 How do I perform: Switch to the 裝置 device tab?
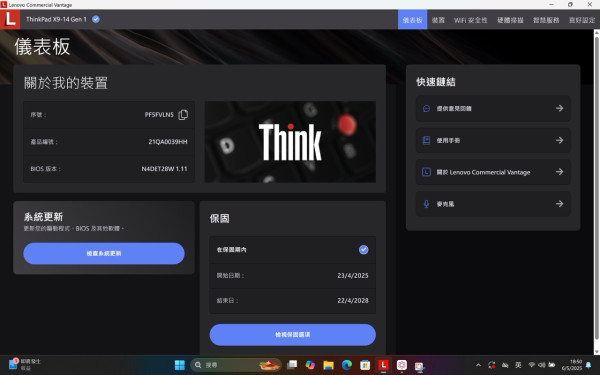pyautogui.click(x=438, y=20)
